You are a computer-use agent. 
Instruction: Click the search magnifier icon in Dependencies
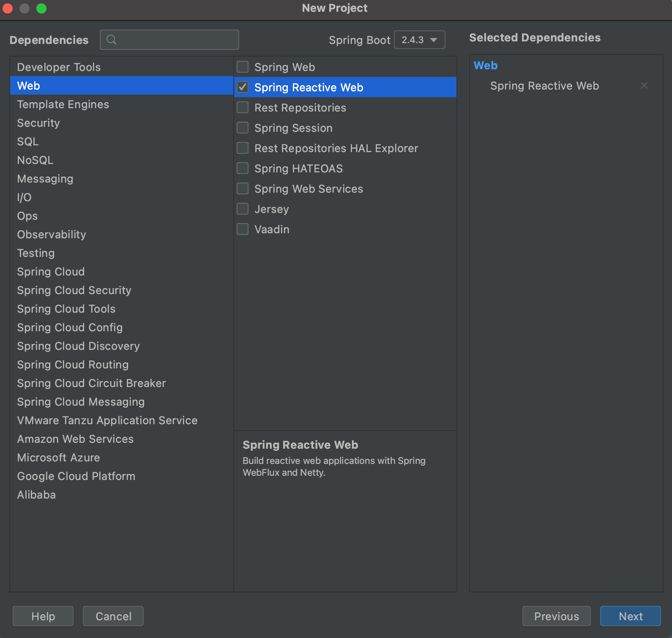point(112,40)
